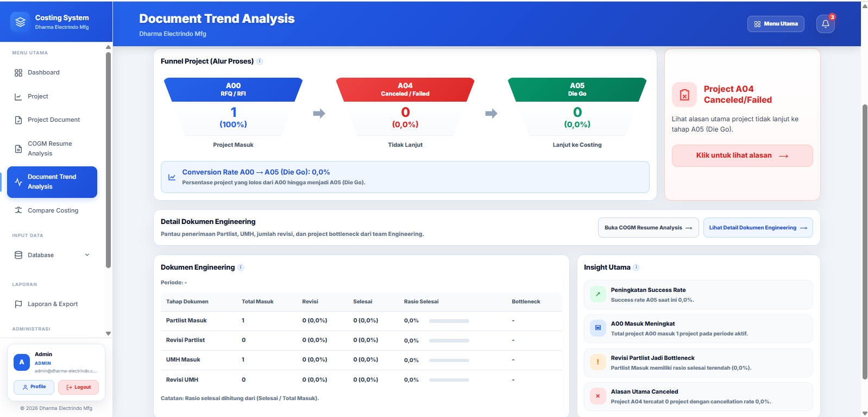Viewport: 868px width, 417px height.
Task: Click the Revisi Partlist bottleneck warning icon
Action: pyautogui.click(x=598, y=362)
